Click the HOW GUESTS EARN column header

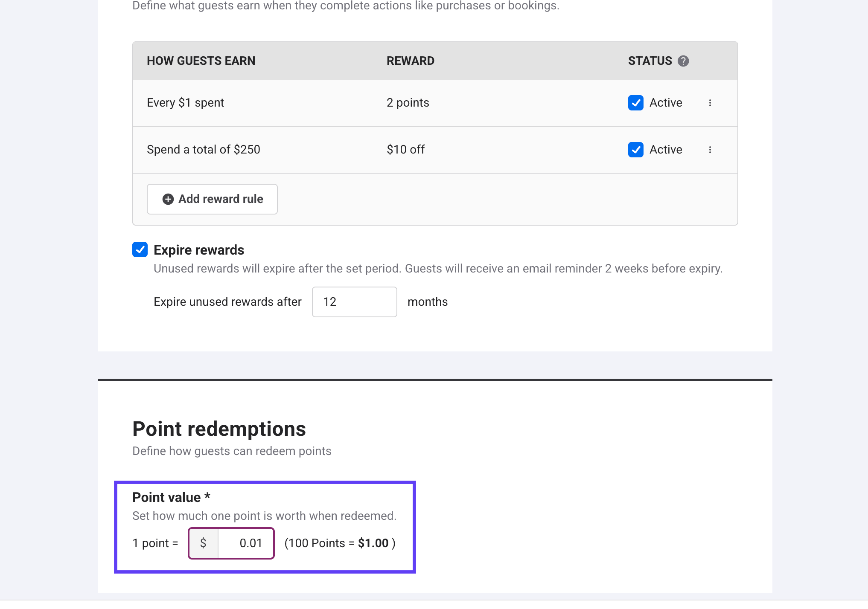(x=201, y=61)
